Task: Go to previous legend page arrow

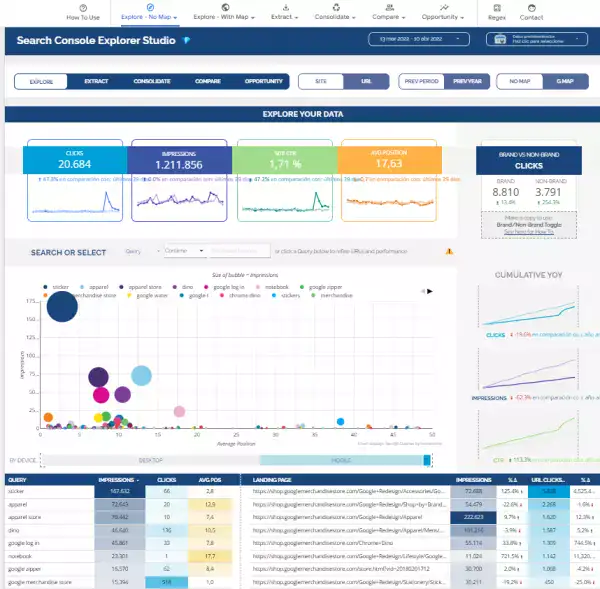Action: tap(423, 291)
